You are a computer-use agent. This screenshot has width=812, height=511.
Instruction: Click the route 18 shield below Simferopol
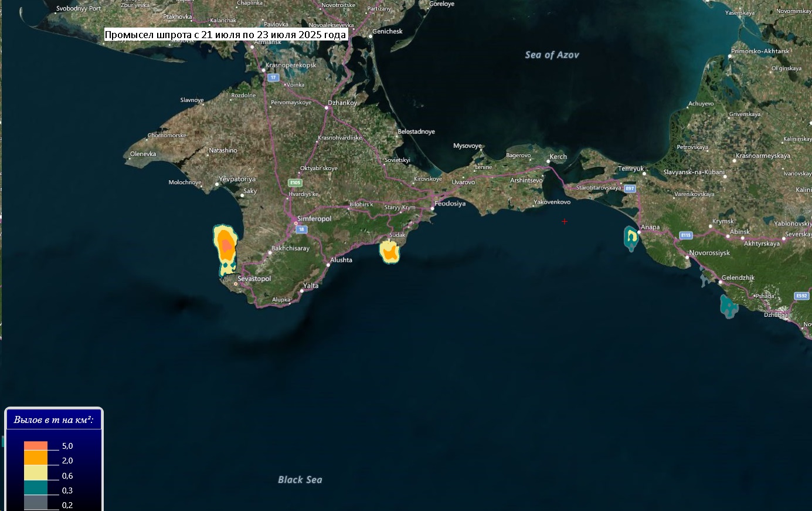pos(301,229)
